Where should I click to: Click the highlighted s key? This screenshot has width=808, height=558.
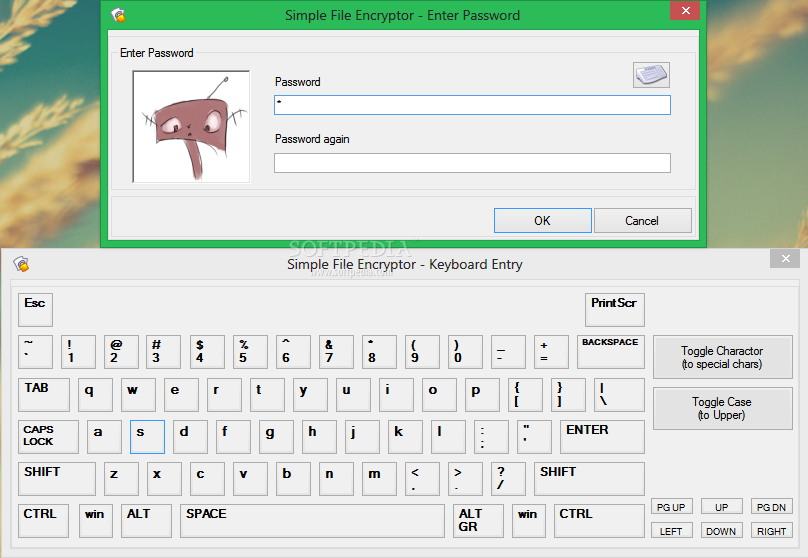147,437
